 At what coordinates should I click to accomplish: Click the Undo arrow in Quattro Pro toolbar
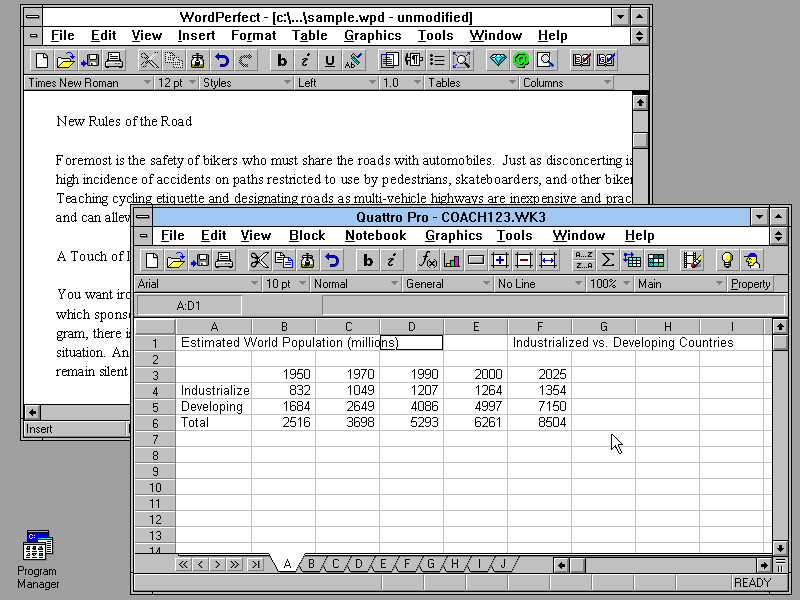[331, 261]
